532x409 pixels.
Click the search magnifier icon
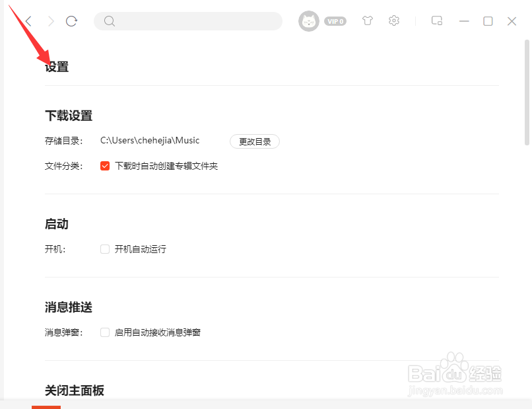click(110, 21)
